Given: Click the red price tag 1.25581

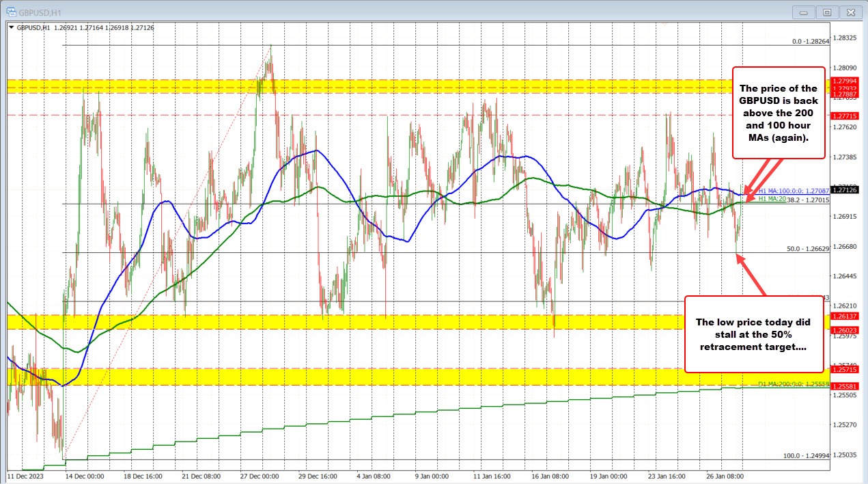Looking at the screenshot, I should [846, 386].
